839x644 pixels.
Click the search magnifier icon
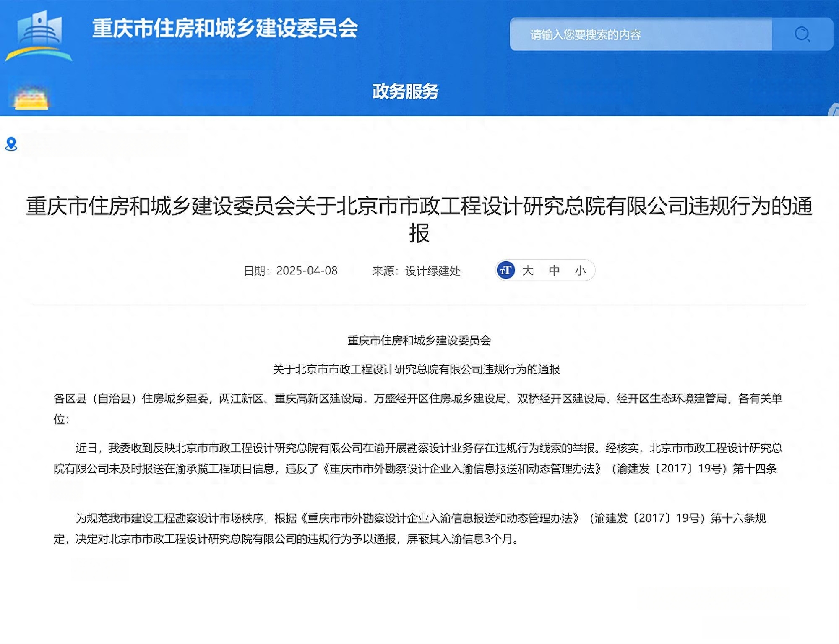(x=802, y=34)
